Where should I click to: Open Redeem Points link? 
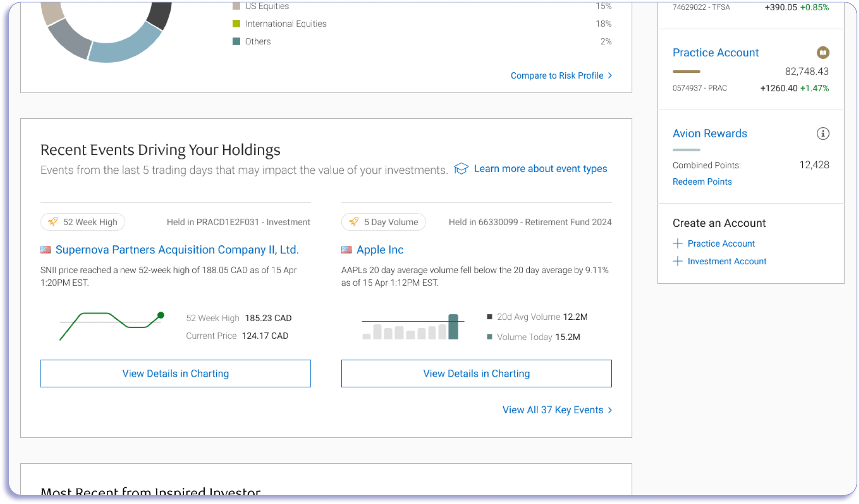pyautogui.click(x=702, y=182)
